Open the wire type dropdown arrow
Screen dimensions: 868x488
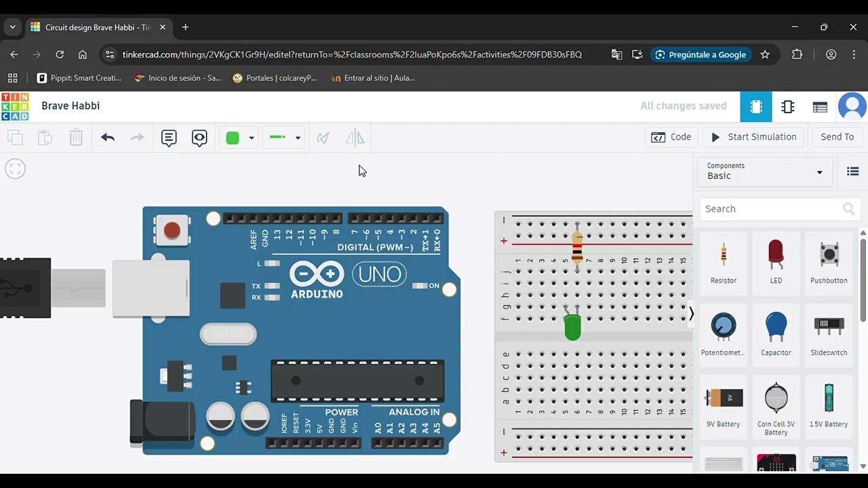[x=298, y=138]
